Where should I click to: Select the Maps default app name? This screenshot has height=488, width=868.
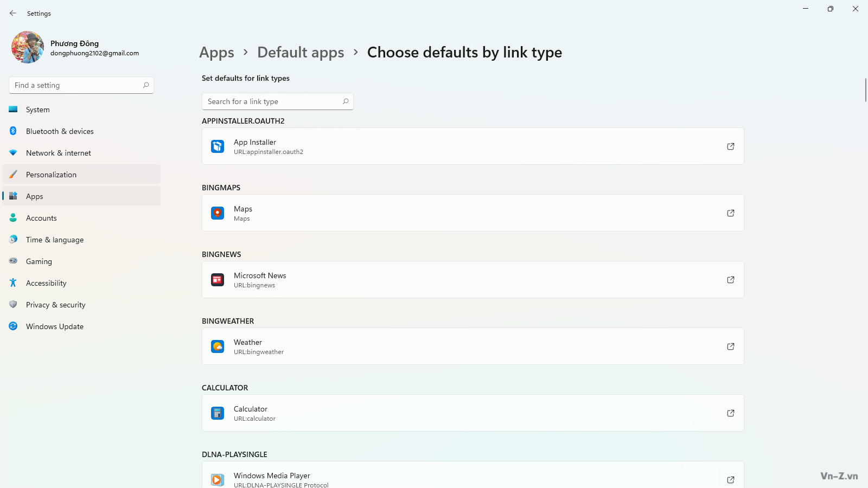point(243,209)
